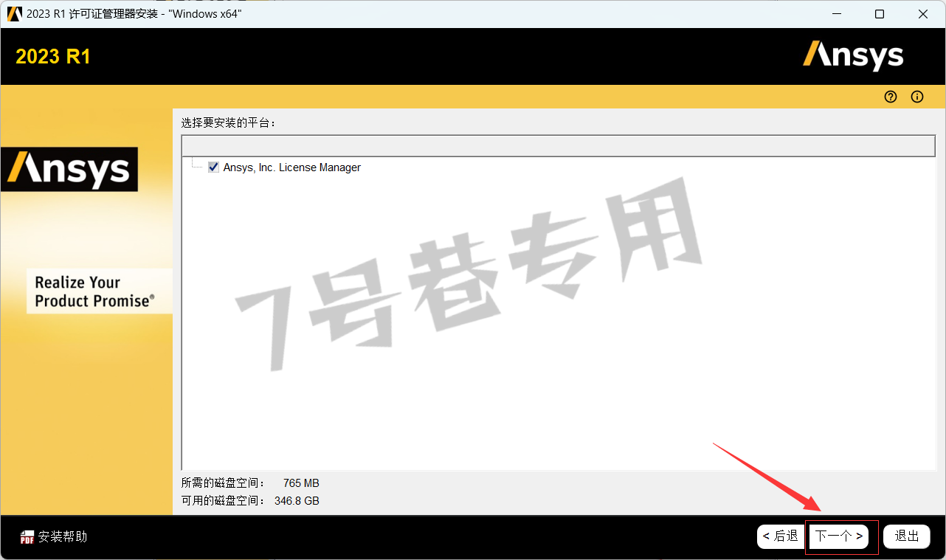This screenshot has width=946, height=560.
Task: Click the 选择要安装的平台 label
Action: coord(229,122)
